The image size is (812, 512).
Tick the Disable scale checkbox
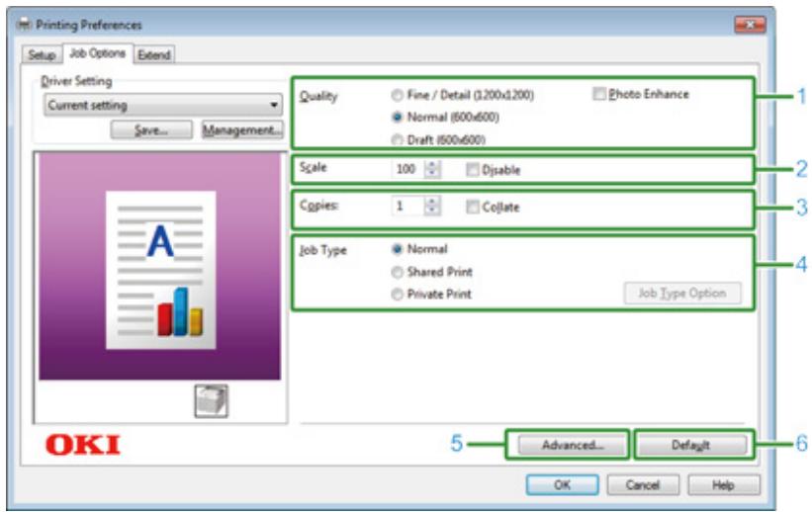[x=473, y=170]
